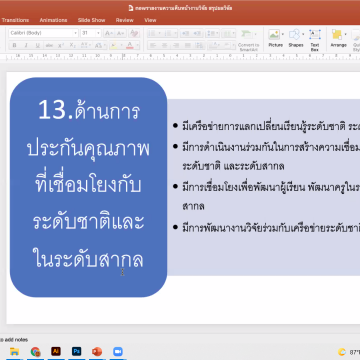Apply strikethrough to text
The width and height of the screenshot is (360, 360).
tap(49, 45)
